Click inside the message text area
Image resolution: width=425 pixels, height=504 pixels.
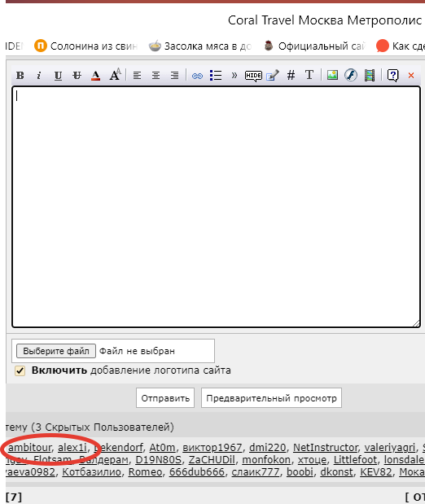[216, 207]
